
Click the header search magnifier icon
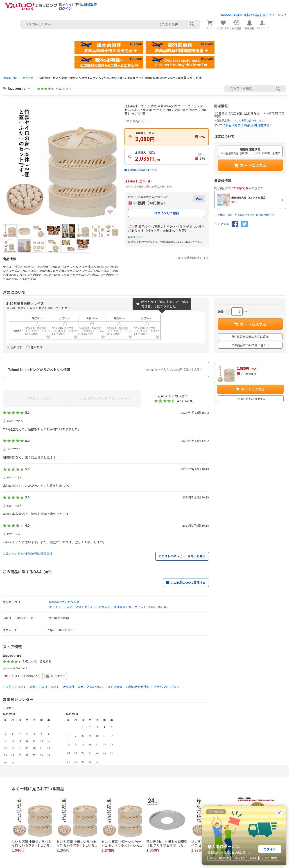[192, 24]
